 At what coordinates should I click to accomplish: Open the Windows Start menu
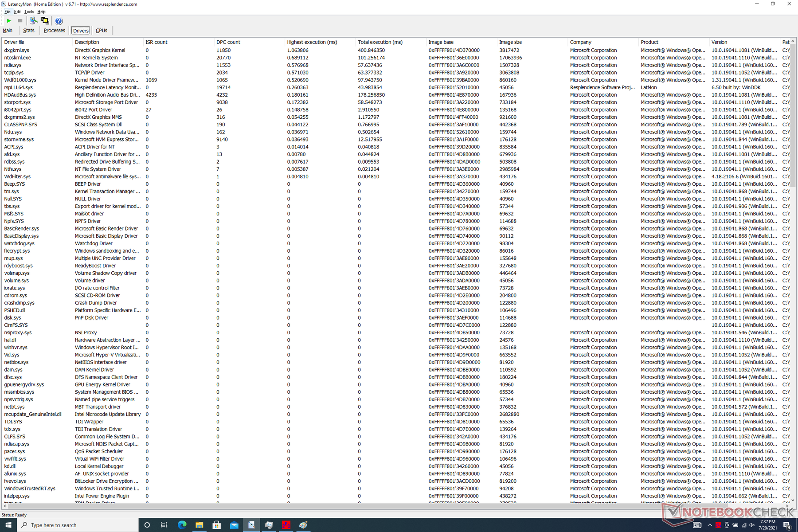(8, 525)
